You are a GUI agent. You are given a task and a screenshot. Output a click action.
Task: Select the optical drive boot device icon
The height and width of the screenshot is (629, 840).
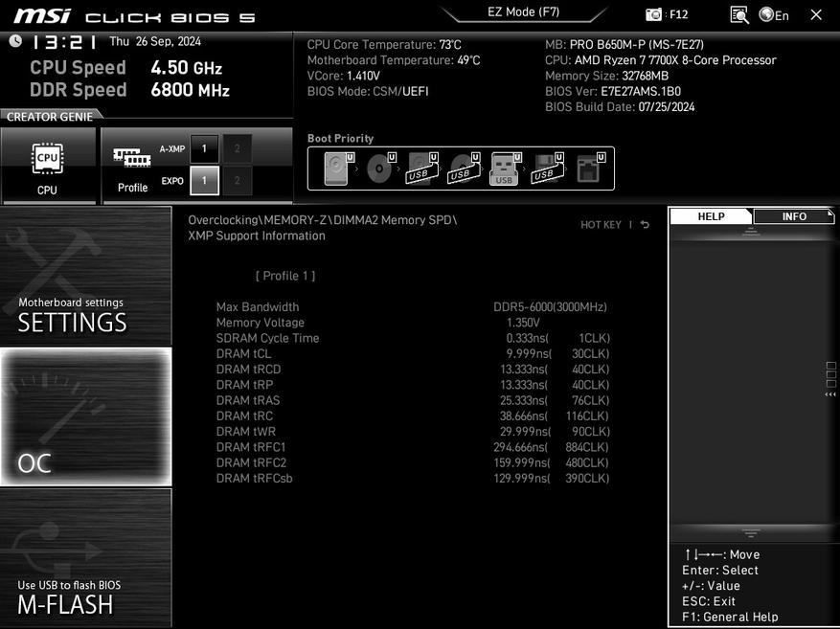coord(381,168)
